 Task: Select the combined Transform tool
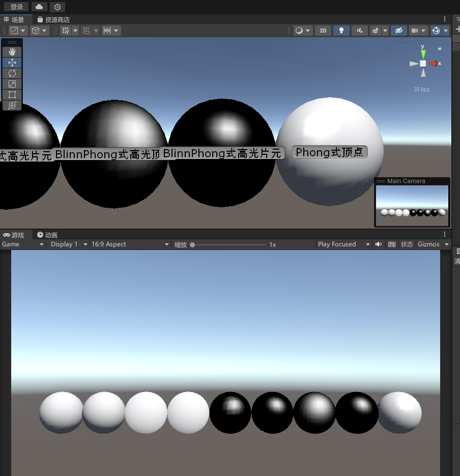(12, 105)
